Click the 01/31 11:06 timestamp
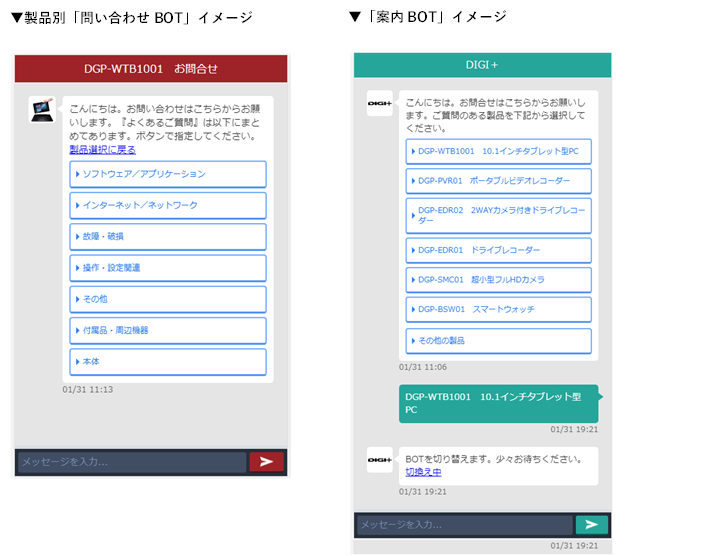 (x=422, y=367)
